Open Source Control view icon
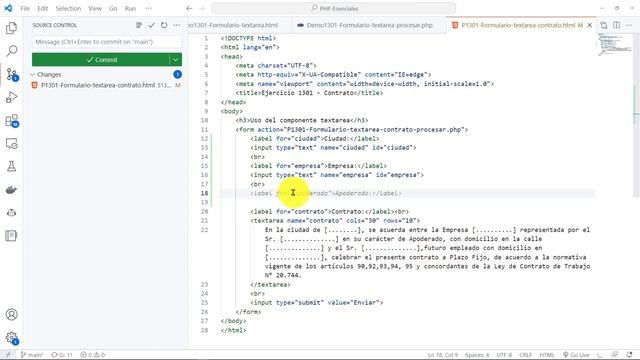Image resolution: width=640 pixels, height=360 pixels. click(12, 74)
